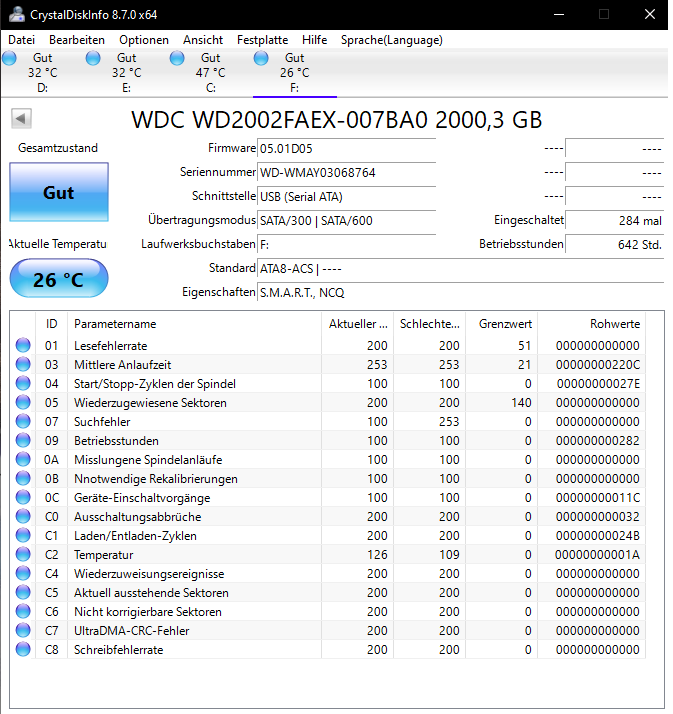Open the Sprache(Language) menu
This screenshot has width=673, height=714.
392,40
